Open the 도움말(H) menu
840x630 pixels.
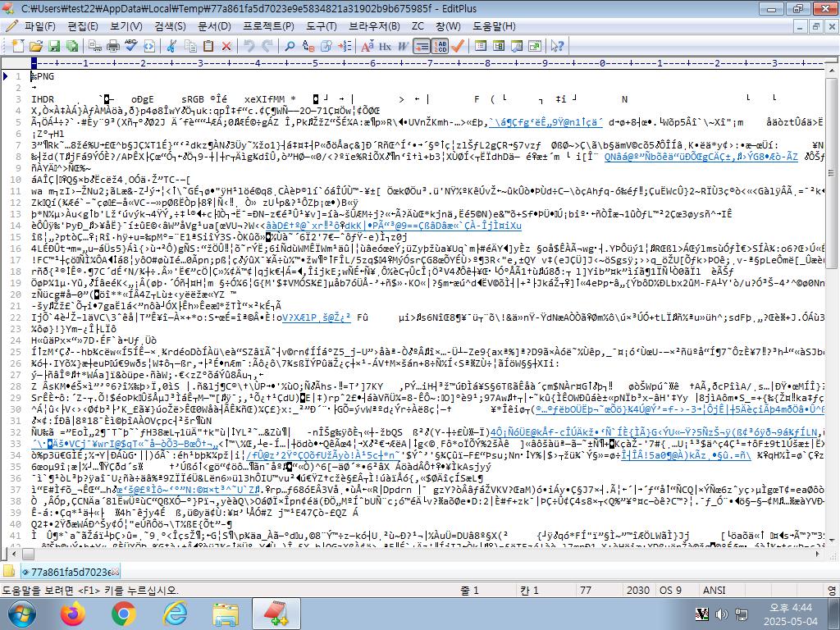pyautogui.click(x=494, y=25)
